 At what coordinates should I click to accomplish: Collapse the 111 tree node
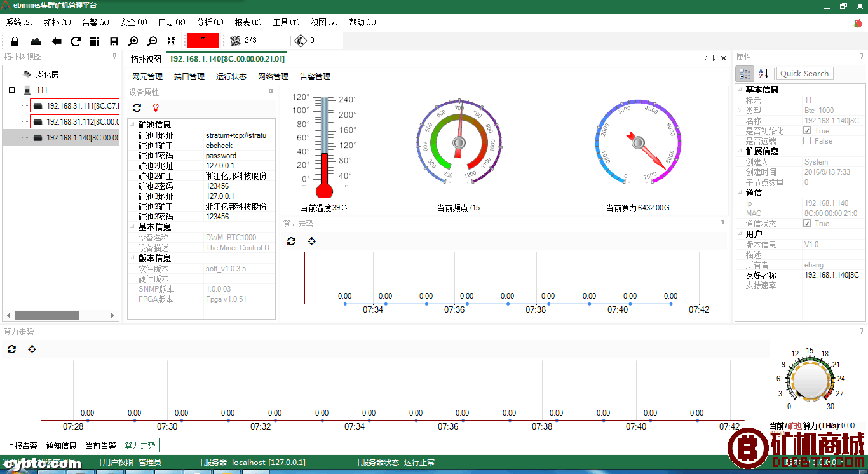click(12, 90)
